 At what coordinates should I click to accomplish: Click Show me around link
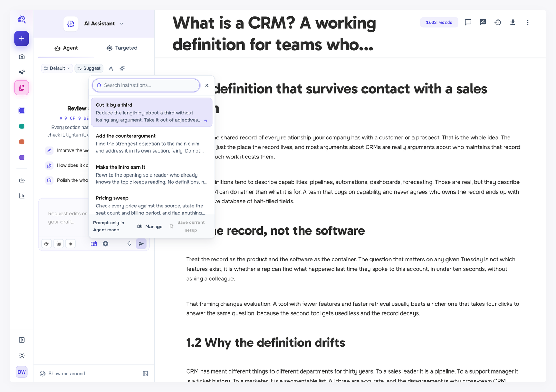(x=63, y=374)
